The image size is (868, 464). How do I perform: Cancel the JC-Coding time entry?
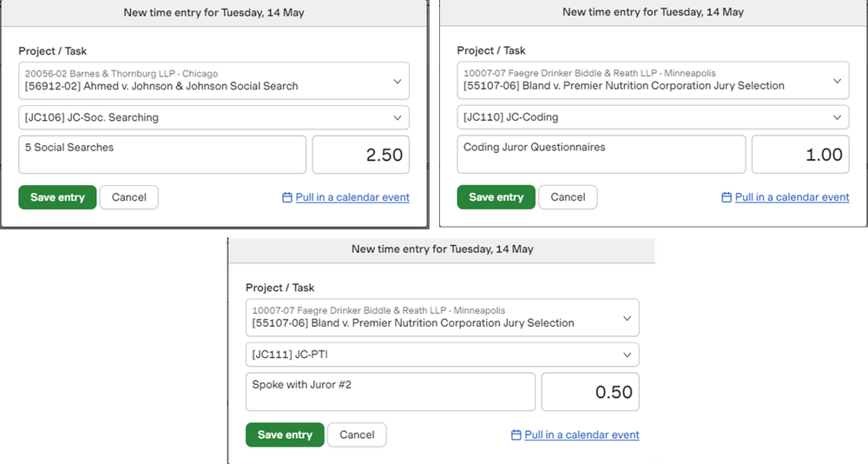569,197
